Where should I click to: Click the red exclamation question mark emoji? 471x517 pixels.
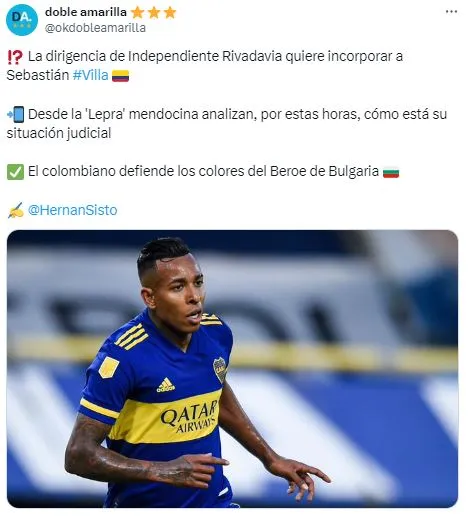pos(15,57)
